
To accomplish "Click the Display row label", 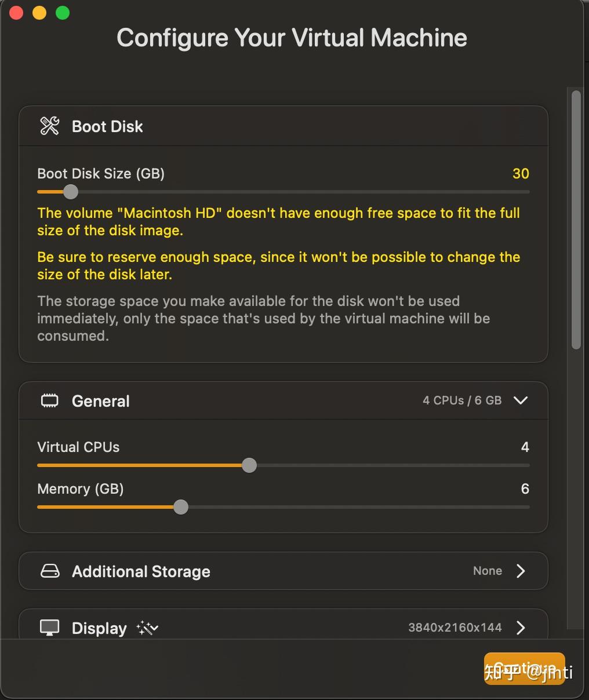I will (99, 629).
